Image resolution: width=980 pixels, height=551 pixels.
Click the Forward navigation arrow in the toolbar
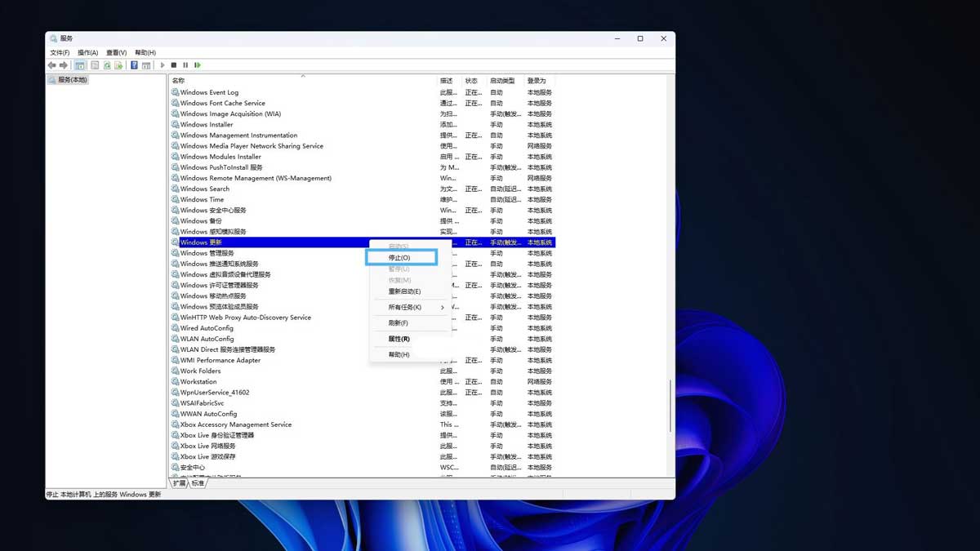click(63, 64)
